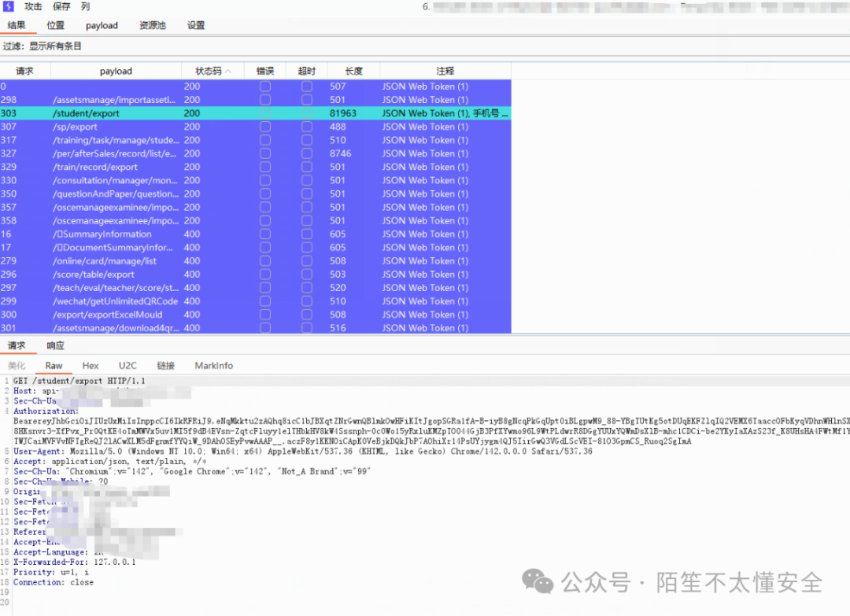
Task: Click the lightning bolt Intruder attack icon
Action: (8, 7)
